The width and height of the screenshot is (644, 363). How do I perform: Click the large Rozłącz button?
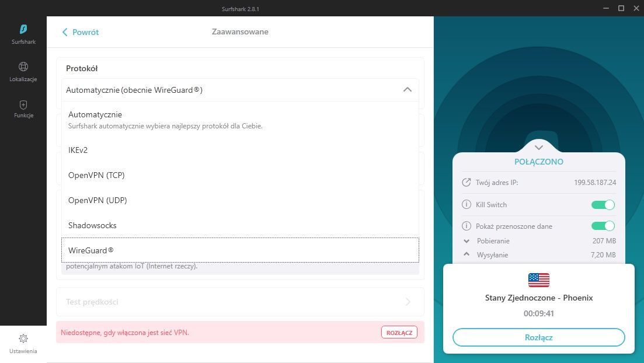tap(538, 337)
